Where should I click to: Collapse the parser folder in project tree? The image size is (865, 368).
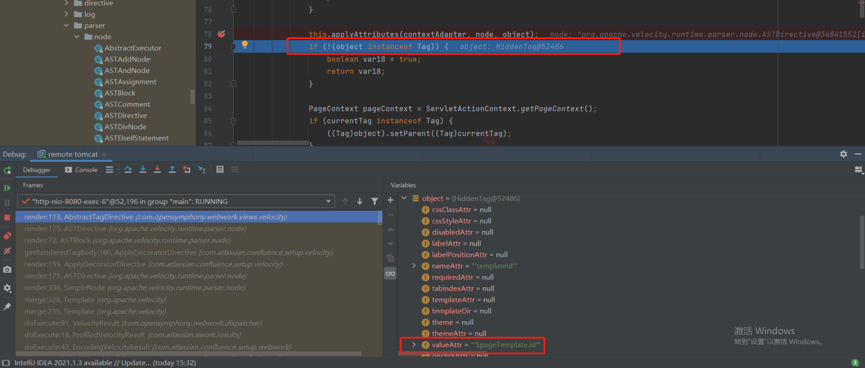tap(66, 25)
